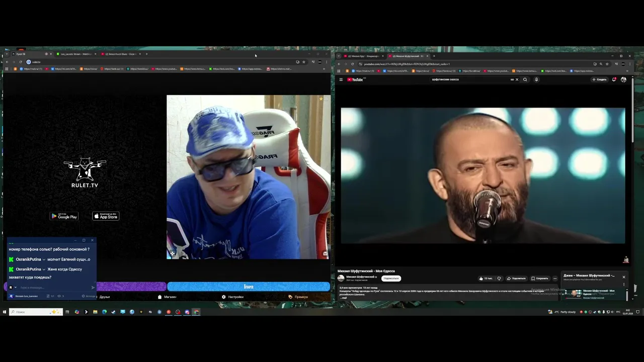
Task: Start YouTube voice search microphone
Action: click(x=536, y=79)
